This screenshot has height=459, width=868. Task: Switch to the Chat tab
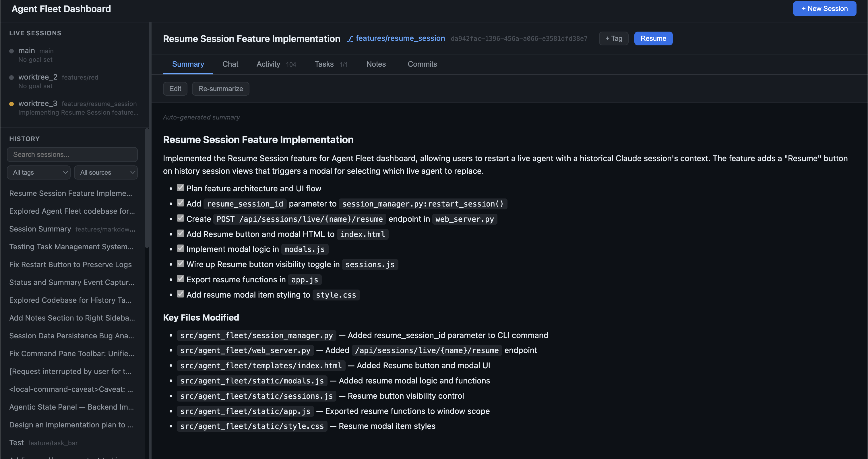tap(230, 64)
